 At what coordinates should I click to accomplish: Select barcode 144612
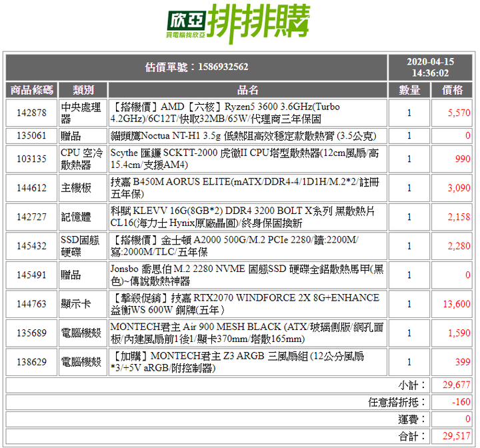(31, 188)
